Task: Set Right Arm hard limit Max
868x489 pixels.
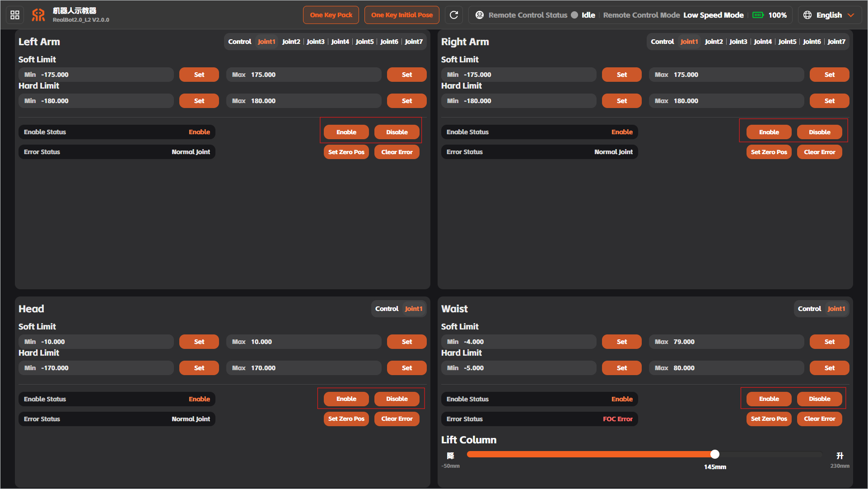Action: (830, 101)
